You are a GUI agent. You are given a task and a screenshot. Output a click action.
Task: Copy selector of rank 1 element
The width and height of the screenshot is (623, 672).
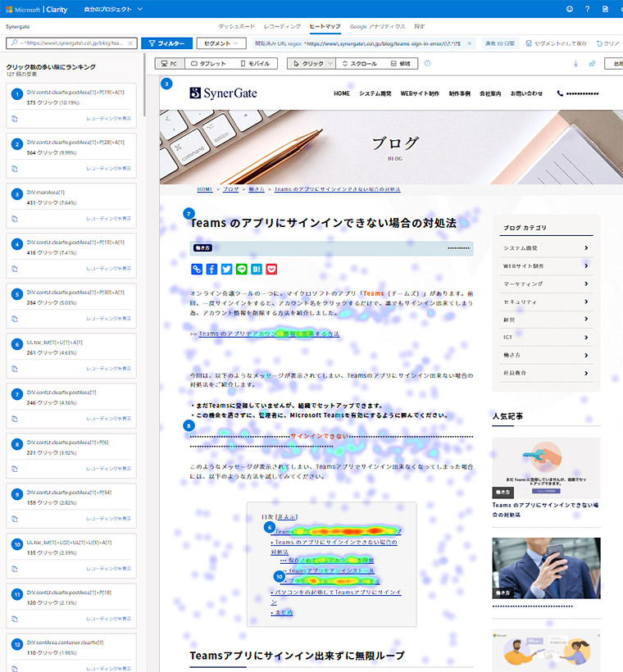15,119
